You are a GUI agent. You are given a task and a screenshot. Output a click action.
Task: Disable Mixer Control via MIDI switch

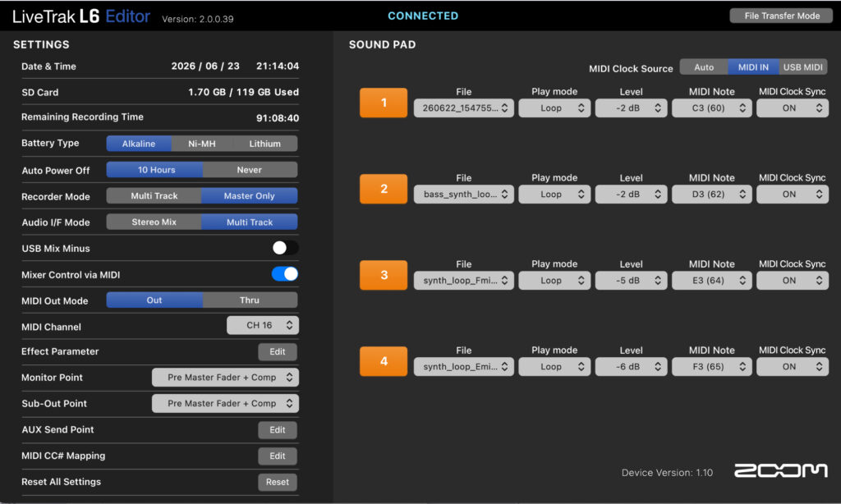(285, 274)
